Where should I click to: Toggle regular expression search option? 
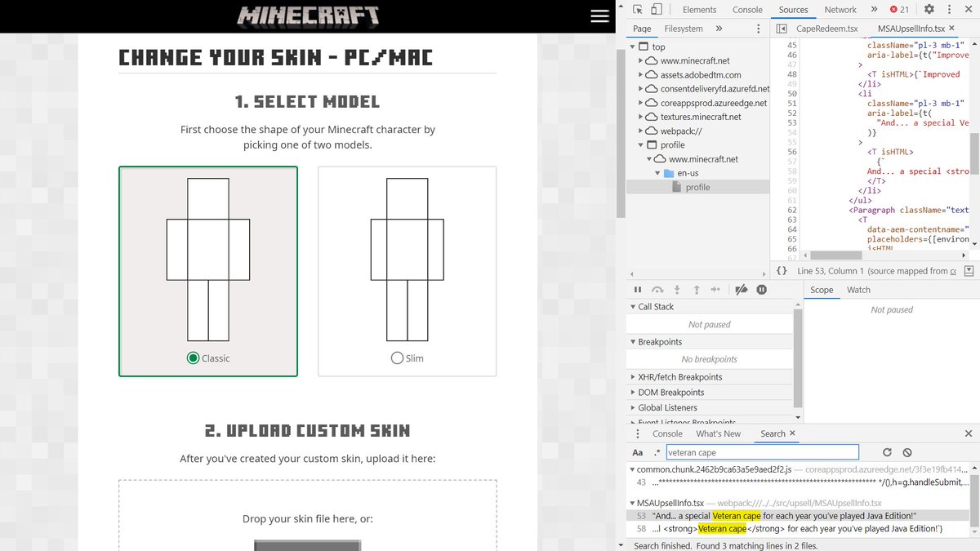click(x=656, y=452)
